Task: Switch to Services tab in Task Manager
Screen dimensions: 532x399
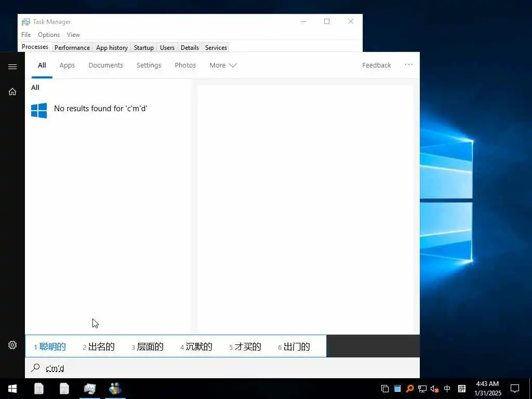Action: [216, 47]
